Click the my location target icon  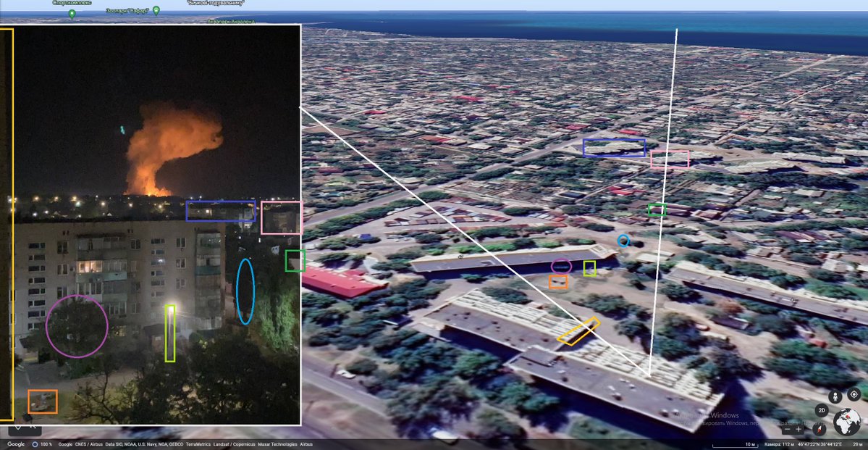pos(854,395)
